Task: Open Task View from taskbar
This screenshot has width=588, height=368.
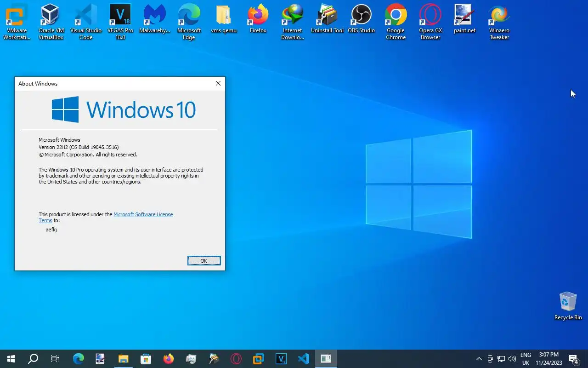Action: [x=55, y=359]
